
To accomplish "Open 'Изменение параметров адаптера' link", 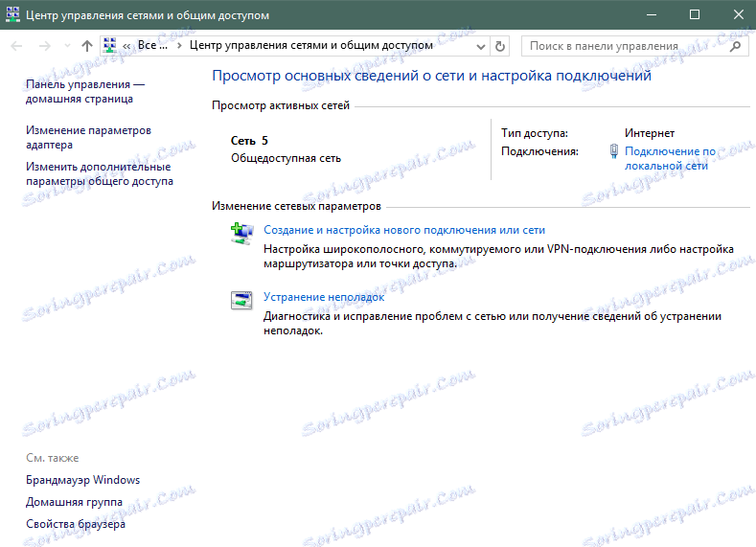I will [x=88, y=137].
